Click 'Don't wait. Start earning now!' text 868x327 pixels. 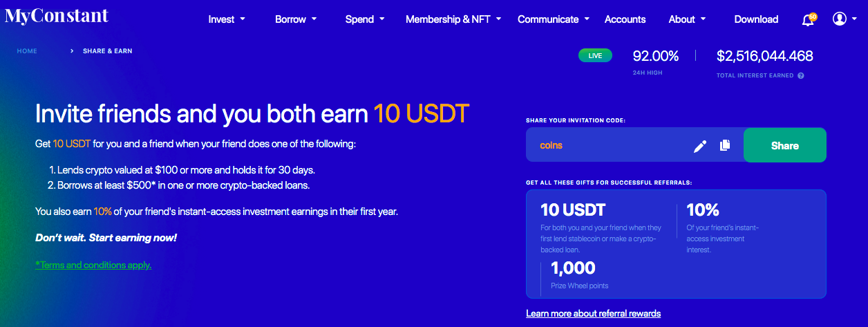coord(106,238)
